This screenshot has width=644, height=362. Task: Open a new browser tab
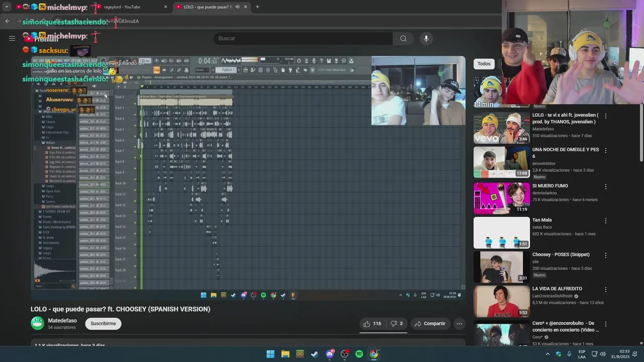point(257,7)
